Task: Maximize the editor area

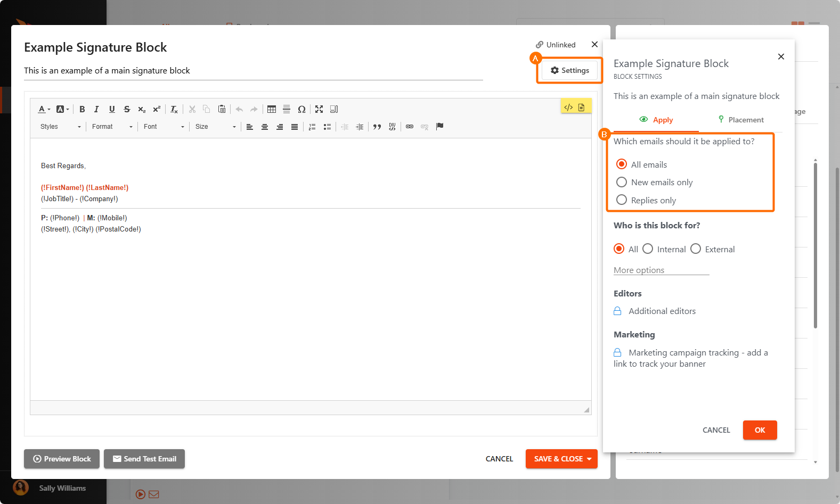Action: click(x=319, y=109)
